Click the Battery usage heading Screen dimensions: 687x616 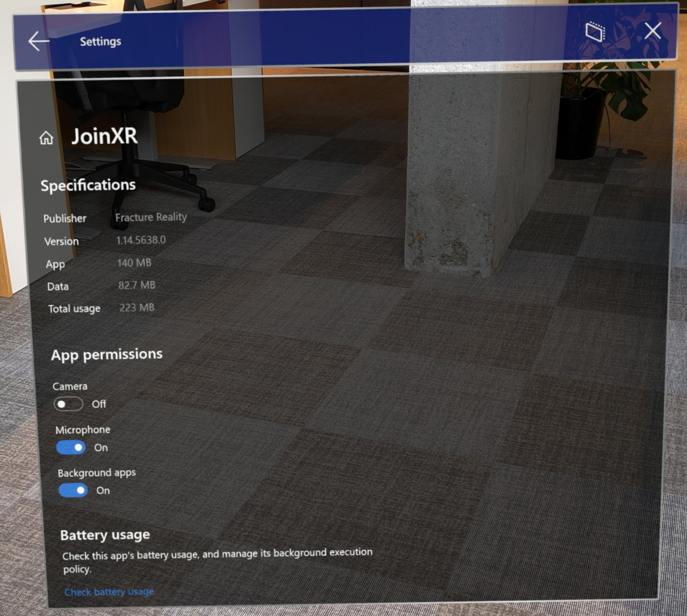click(x=105, y=535)
